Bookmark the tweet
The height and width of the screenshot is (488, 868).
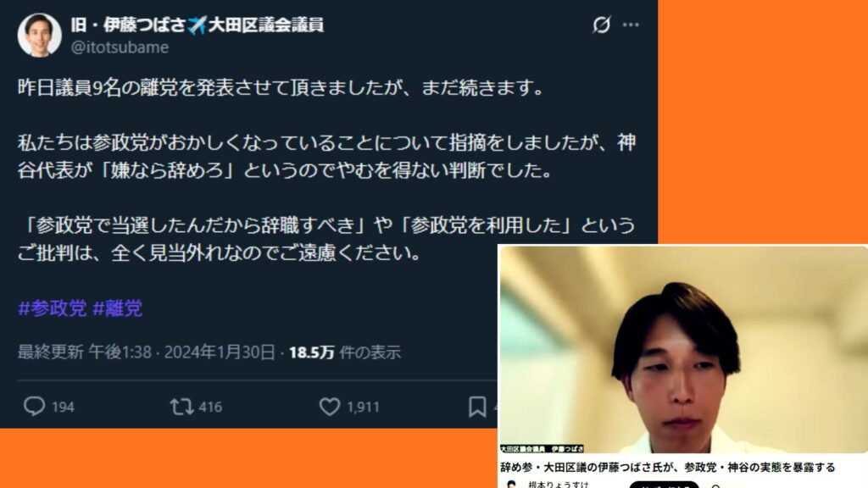coord(477,407)
